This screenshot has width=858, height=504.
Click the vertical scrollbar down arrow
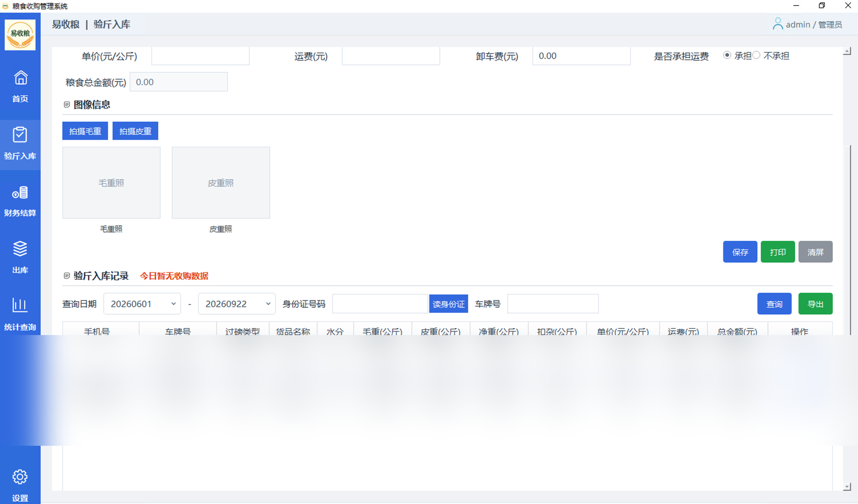[847, 487]
